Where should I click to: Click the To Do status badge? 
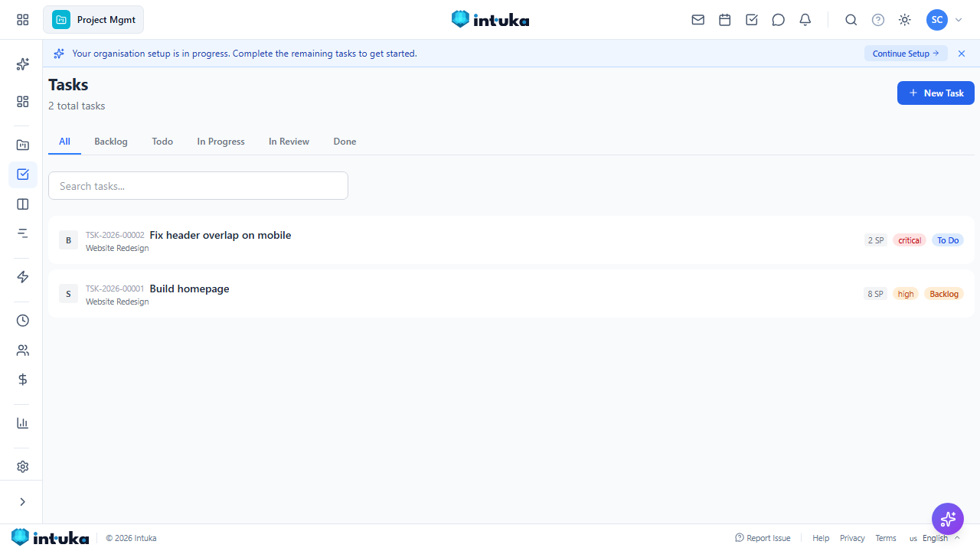[x=948, y=240]
